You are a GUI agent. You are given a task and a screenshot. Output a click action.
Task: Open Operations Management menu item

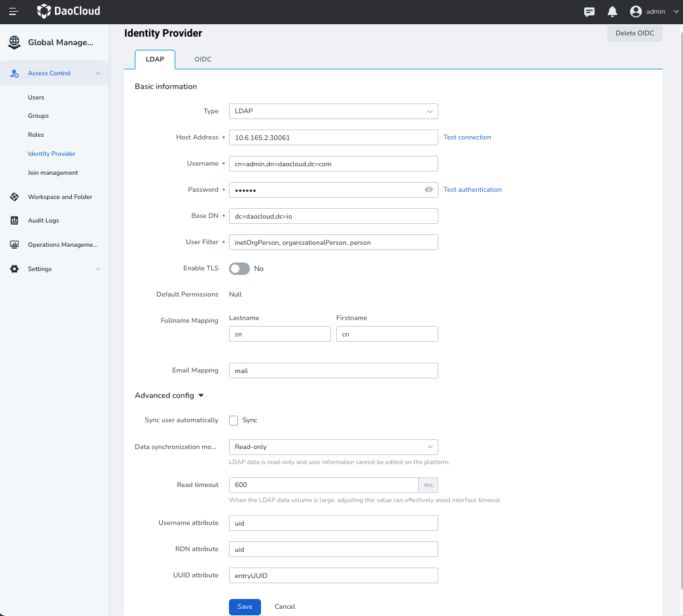[x=63, y=245]
